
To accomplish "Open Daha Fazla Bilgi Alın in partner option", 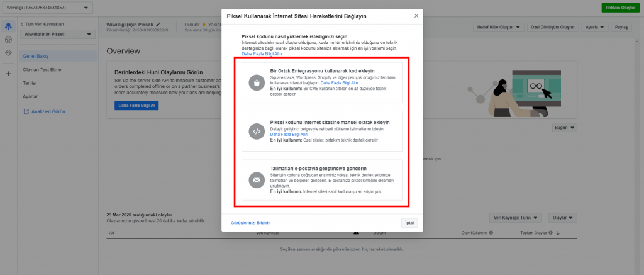I will point(339,83).
